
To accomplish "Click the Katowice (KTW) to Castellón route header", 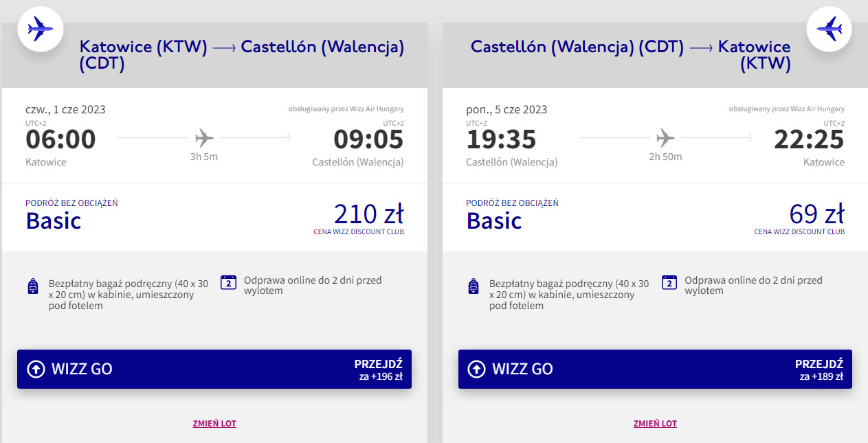I will click(241, 55).
